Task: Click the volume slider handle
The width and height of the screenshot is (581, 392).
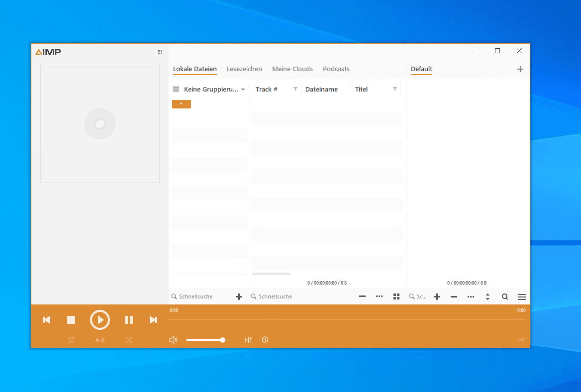Action: (x=222, y=340)
